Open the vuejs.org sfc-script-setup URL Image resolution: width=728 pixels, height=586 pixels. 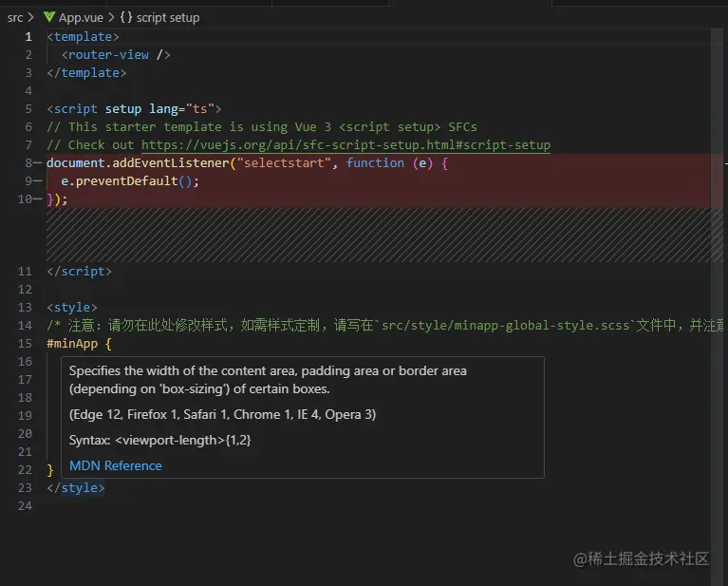point(345,145)
